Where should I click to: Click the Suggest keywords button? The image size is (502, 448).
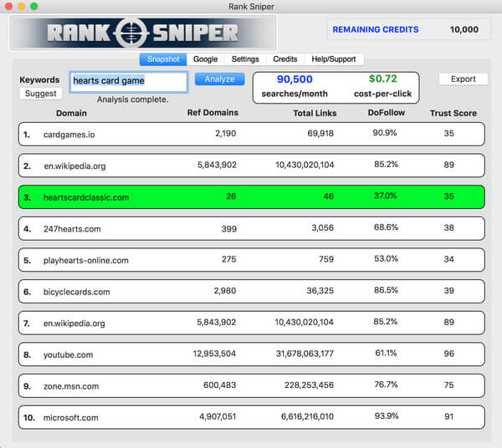pyautogui.click(x=41, y=94)
